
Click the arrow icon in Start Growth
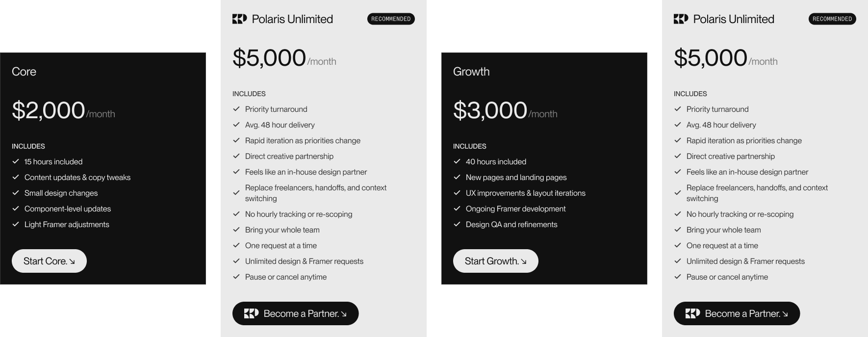click(x=524, y=261)
